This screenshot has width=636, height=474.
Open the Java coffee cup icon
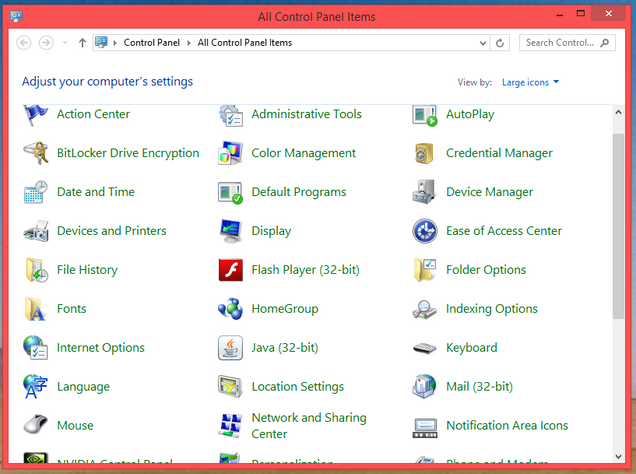tap(231, 347)
